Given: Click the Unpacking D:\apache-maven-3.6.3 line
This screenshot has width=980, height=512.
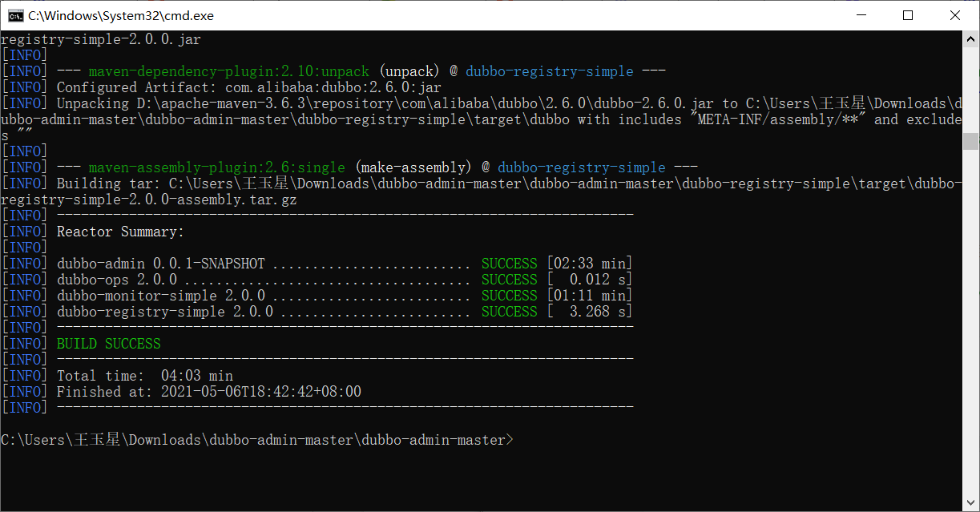Looking at the screenshot, I should pos(510,103).
